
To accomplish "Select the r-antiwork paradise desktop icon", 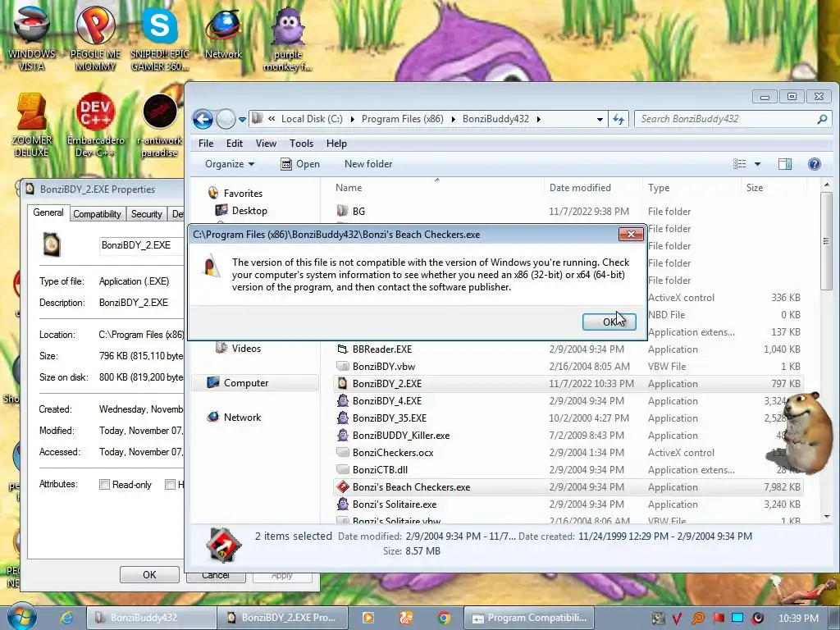I will pos(160,125).
